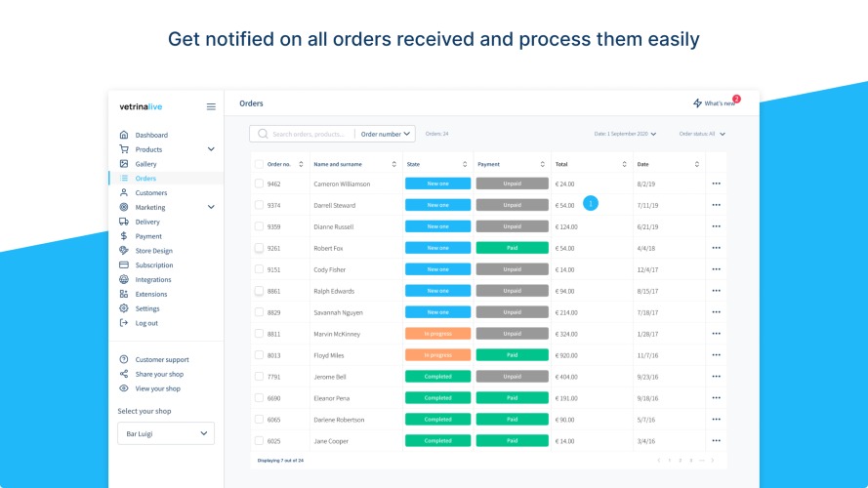Open three-dot menu for Jane Cooper order
The height and width of the screenshot is (488, 868).
(717, 441)
